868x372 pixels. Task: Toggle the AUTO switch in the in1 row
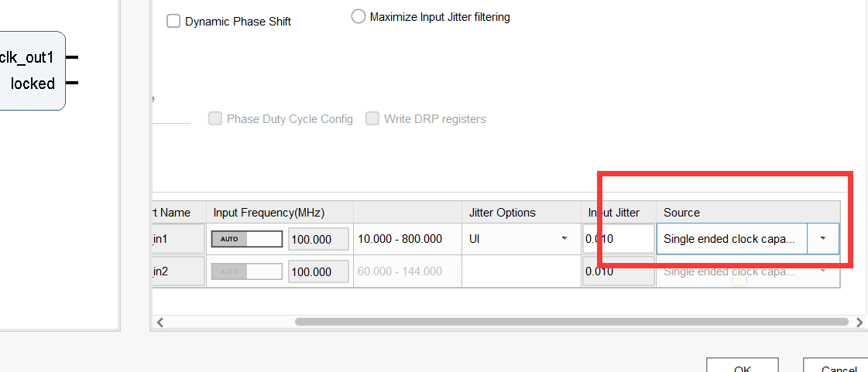pyautogui.click(x=246, y=239)
